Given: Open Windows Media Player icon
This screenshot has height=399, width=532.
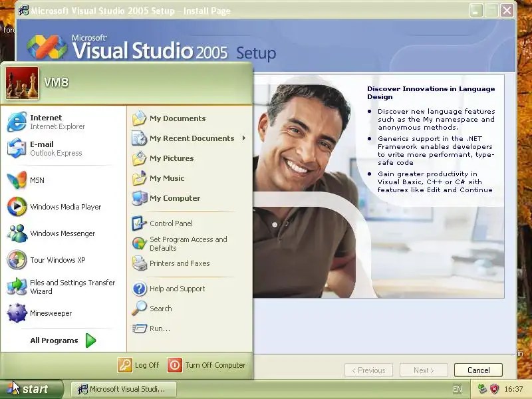Looking at the screenshot, I should tap(17, 207).
